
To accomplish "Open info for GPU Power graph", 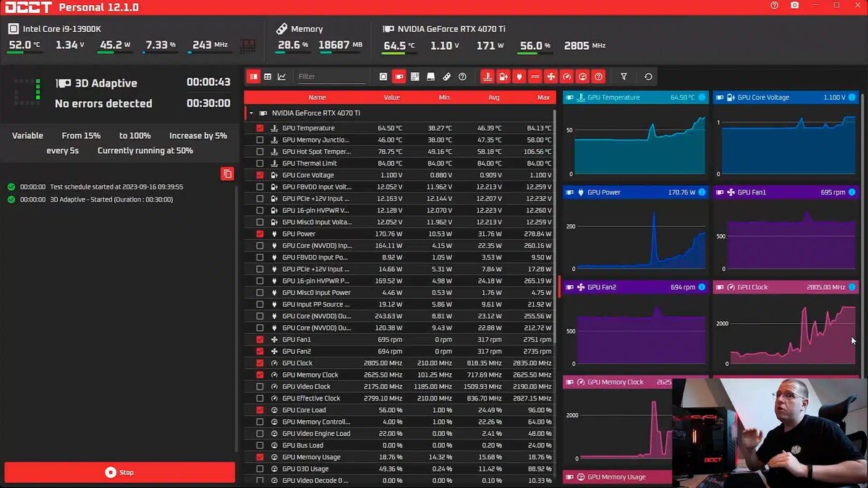I will 702,192.
